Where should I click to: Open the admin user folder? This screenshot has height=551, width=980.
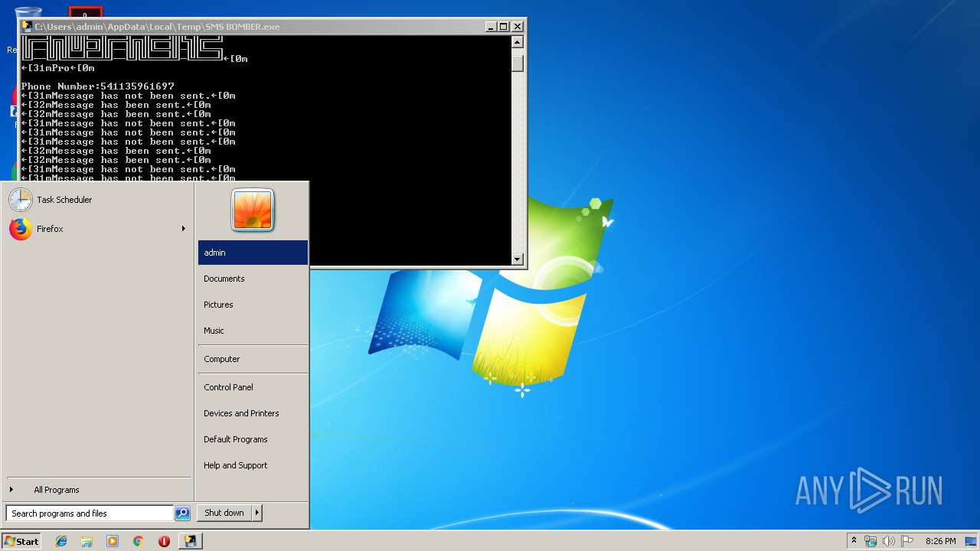tap(253, 253)
